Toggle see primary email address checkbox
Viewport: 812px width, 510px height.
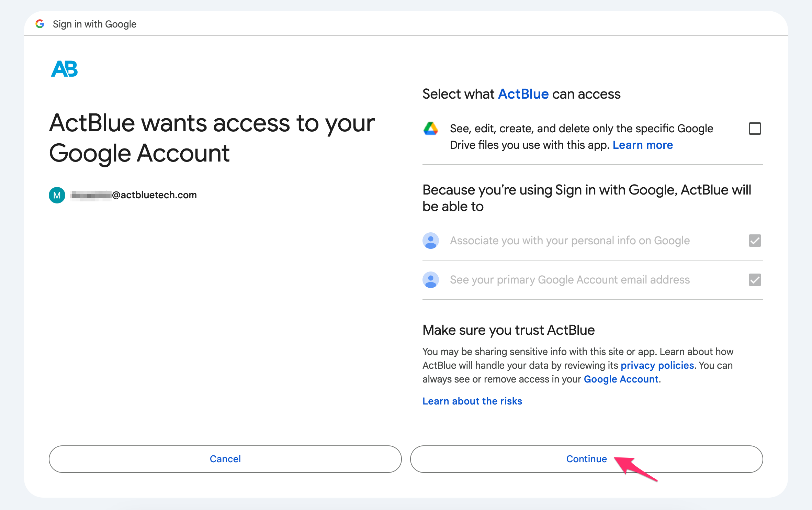click(x=755, y=280)
